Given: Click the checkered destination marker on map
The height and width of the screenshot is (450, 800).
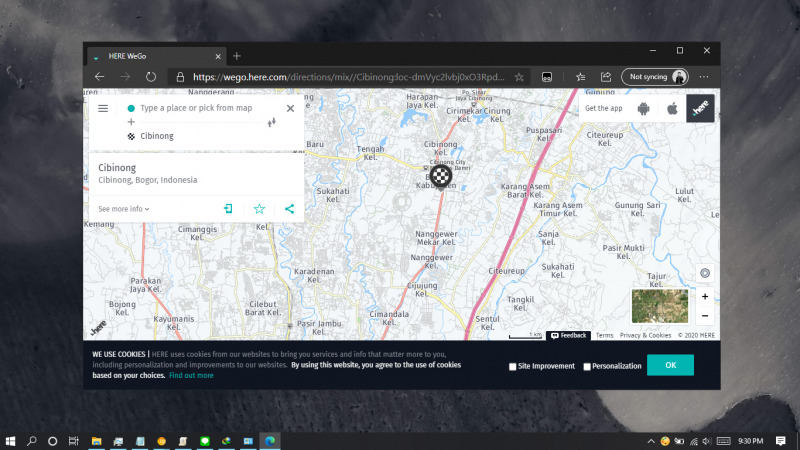Looking at the screenshot, I should coord(441,177).
